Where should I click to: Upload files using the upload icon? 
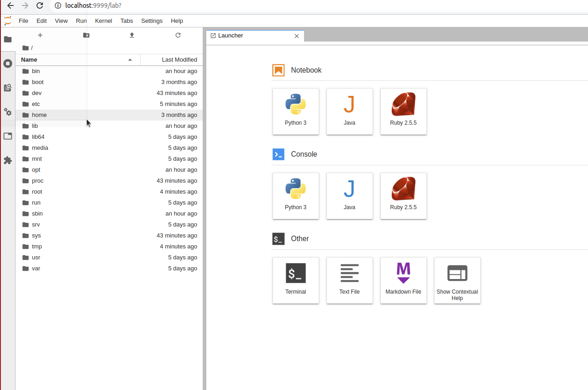(131, 35)
